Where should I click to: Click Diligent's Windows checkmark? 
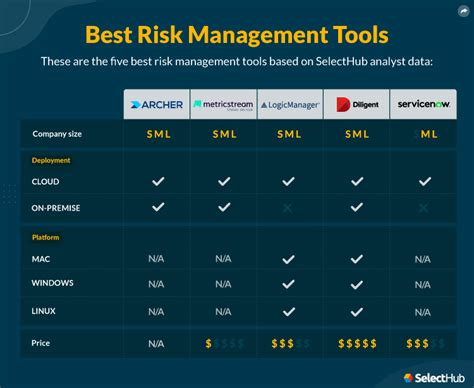pos(357,285)
